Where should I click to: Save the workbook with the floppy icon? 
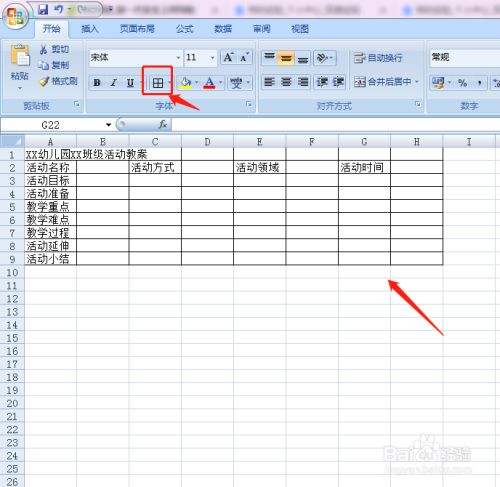pyautogui.click(x=43, y=9)
